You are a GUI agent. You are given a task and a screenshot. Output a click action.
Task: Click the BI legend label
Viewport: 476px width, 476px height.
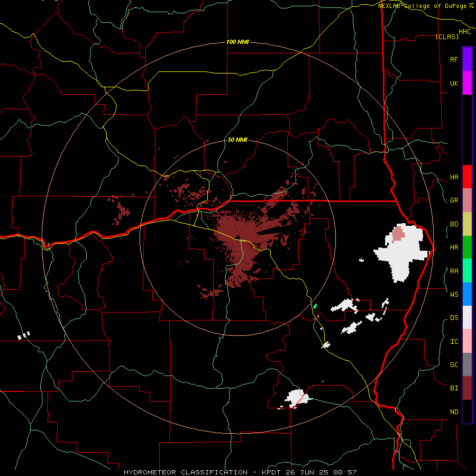coord(454,388)
